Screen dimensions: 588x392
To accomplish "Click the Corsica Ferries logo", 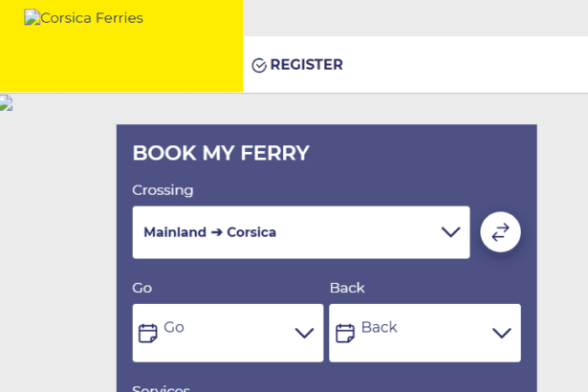I will 83,18.
